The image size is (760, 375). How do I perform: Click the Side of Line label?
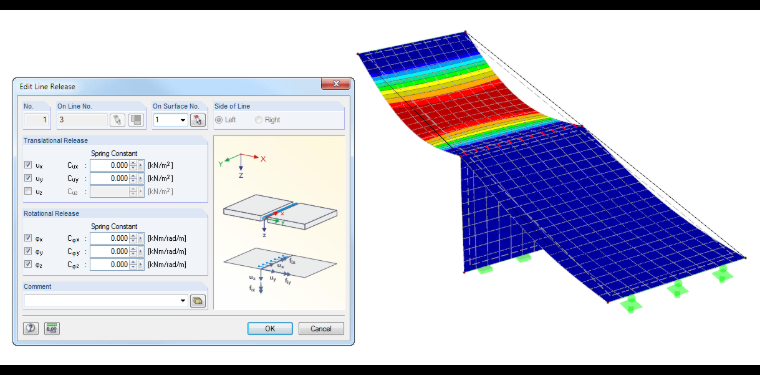(232, 106)
